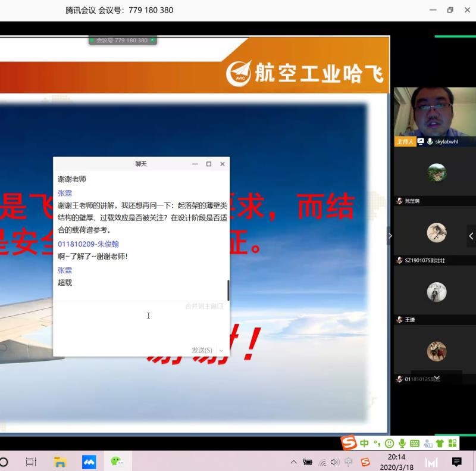
Task: Toggle Sogou punctuation mode
Action: pos(377,443)
